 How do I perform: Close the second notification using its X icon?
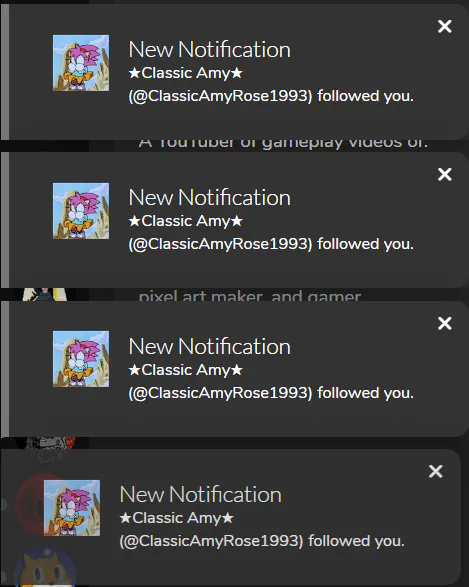pos(445,174)
